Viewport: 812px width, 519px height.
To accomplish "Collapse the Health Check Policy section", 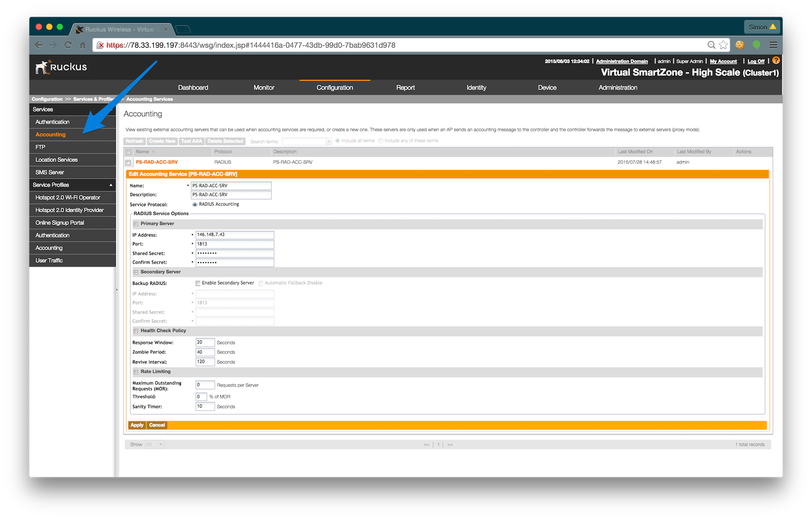I will coord(136,331).
